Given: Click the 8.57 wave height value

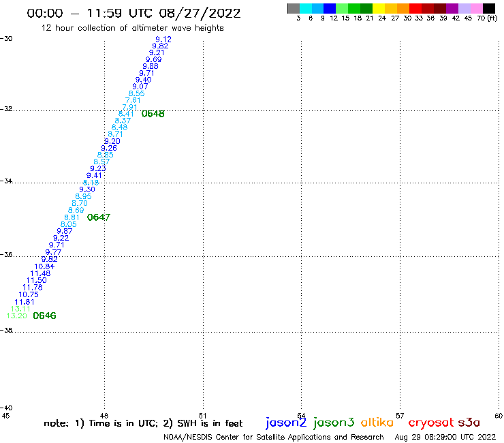Looking at the screenshot, I should point(101,162).
